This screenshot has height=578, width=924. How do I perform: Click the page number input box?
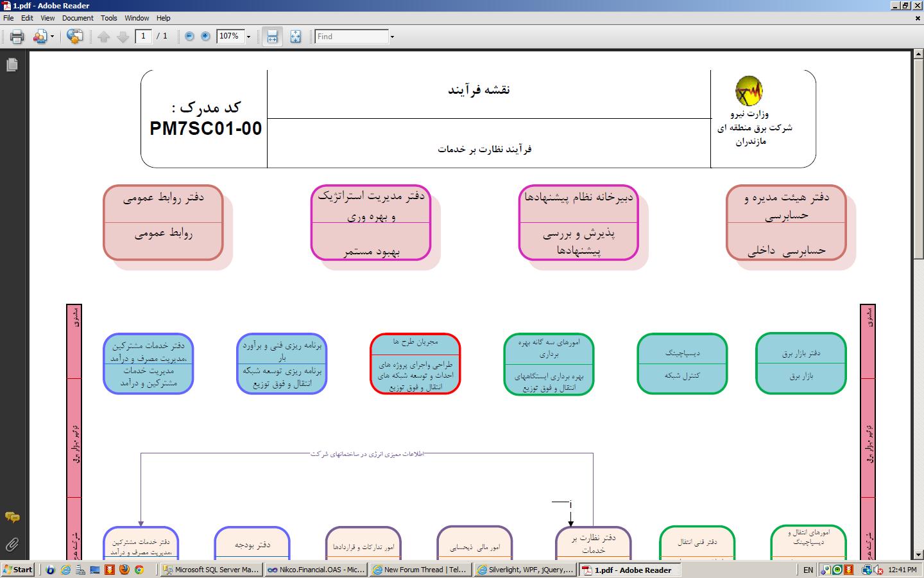pos(143,37)
